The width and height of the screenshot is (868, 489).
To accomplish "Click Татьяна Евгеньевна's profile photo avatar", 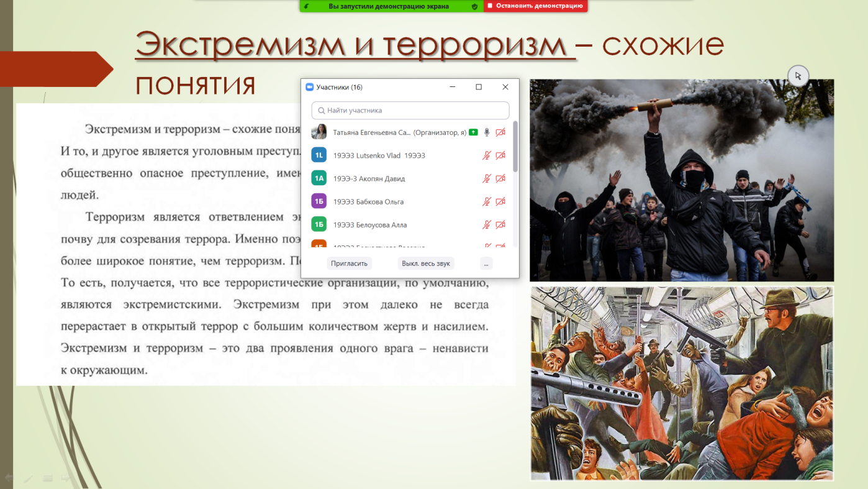I will (x=319, y=132).
